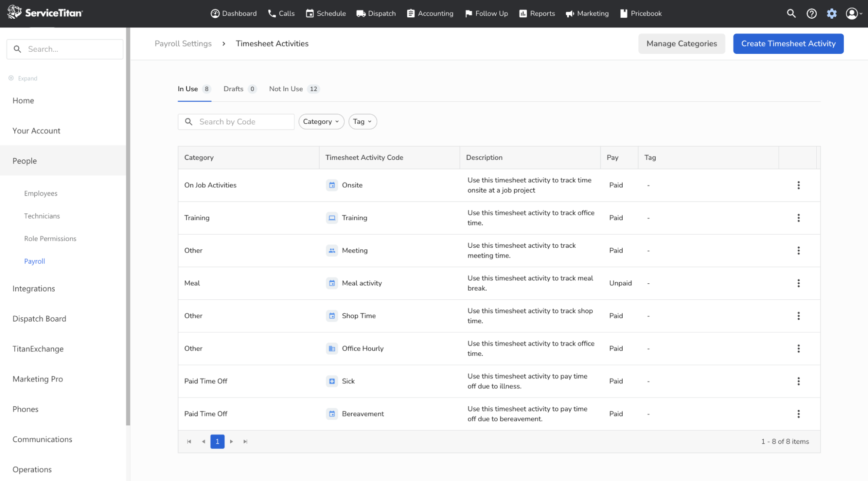This screenshot has width=868, height=481.
Task: Open the Tag filter dropdown
Action: [x=362, y=122]
